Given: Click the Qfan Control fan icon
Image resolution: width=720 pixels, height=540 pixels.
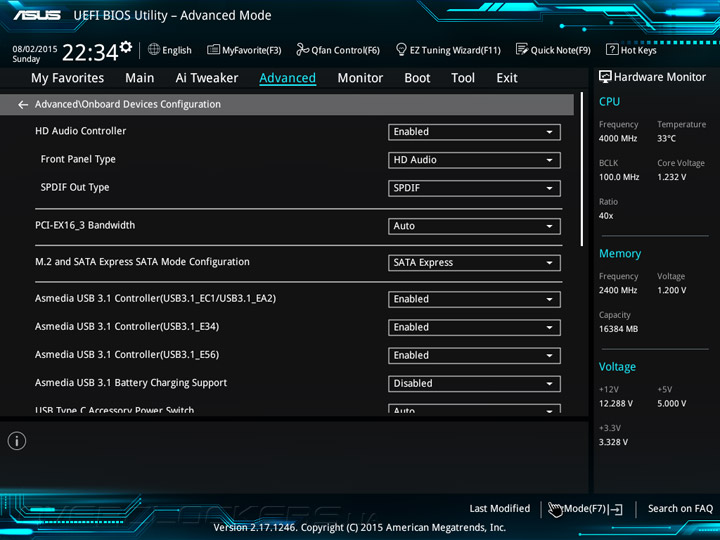Looking at the screenshot, I should (x=303, y=49).
